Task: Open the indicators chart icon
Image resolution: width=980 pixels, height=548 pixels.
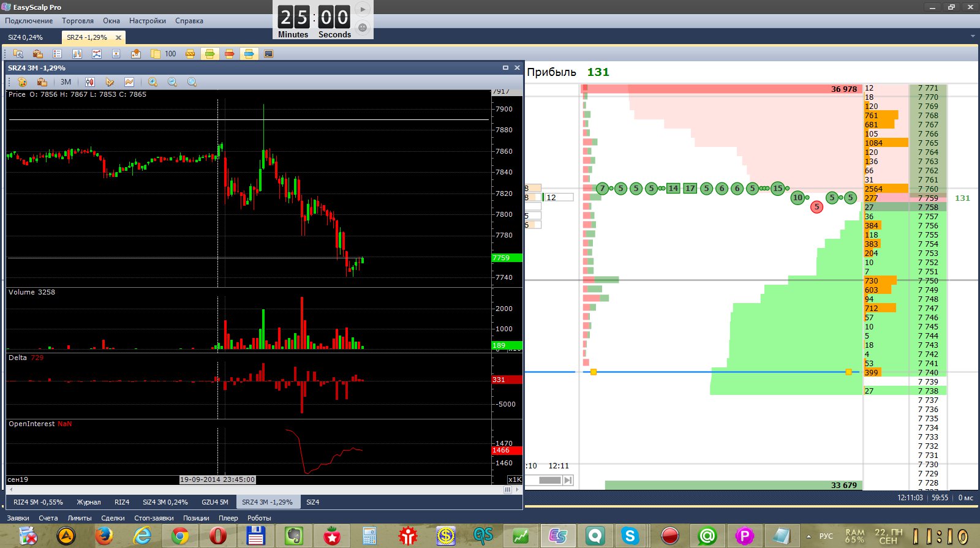Action: (x=129, y=82)
